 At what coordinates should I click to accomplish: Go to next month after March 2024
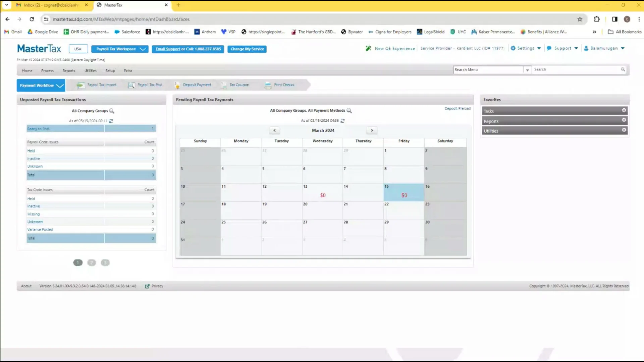click(372, 130)
